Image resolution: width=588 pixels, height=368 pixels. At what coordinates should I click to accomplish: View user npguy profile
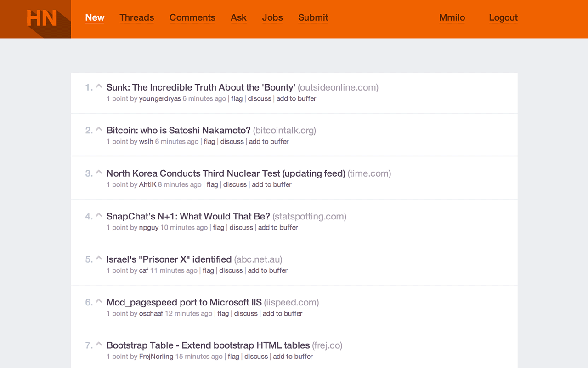[x=149, y=228]
